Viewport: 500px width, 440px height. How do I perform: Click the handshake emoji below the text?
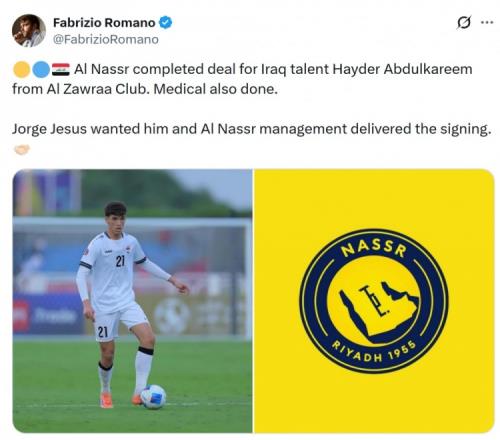(x=22, y=150)
